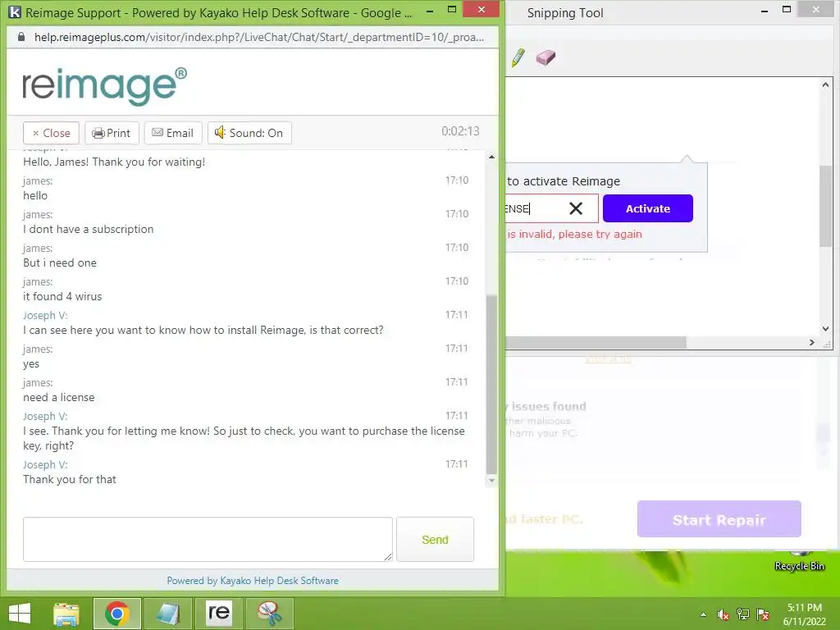The height and width of the screenshot is (630, 840).
Task: Switch to Google Chrome in taskbar
Action: [116, 614]
